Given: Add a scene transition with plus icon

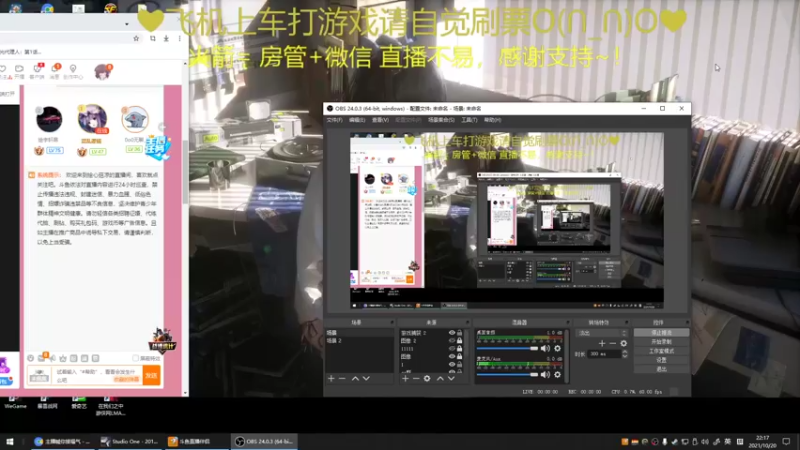Looking at the screenshot, I should tap(602, 343).
